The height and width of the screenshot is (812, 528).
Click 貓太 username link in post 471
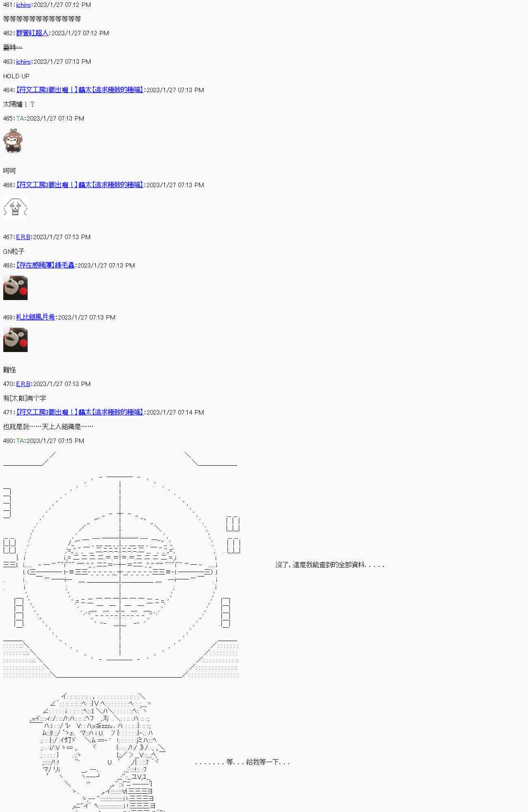(x=80, y=412)
